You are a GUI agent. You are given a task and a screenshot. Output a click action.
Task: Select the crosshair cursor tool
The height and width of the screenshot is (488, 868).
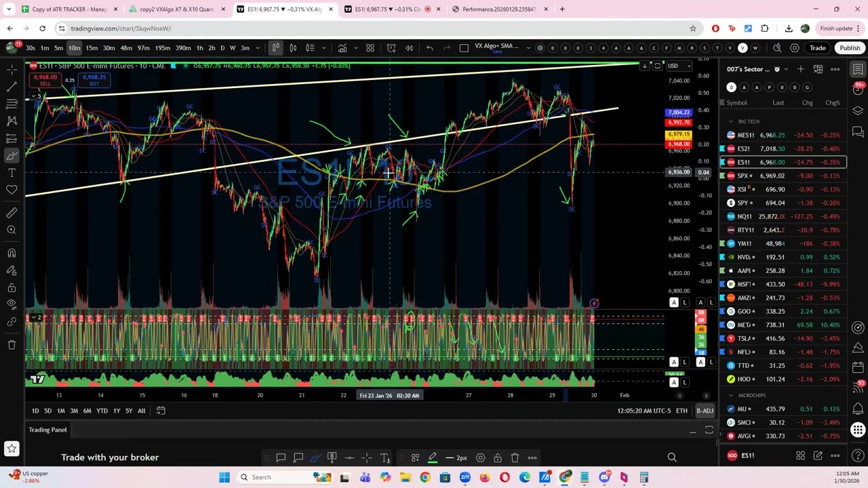[x=12, y=70]
